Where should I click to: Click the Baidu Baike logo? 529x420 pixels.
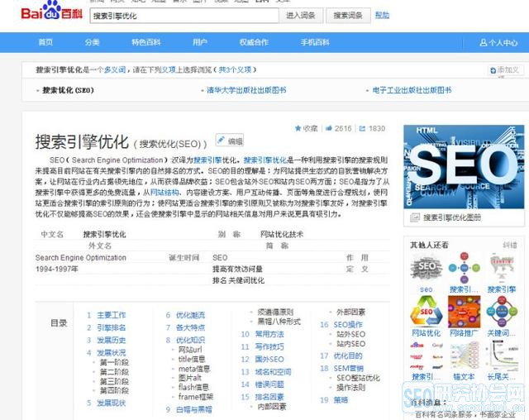pos(50,14)
